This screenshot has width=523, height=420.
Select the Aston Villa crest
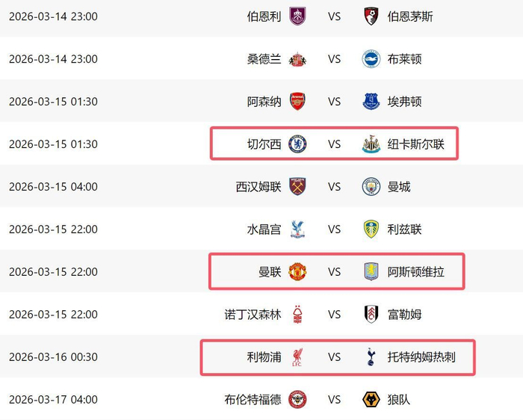pos(371,272)
